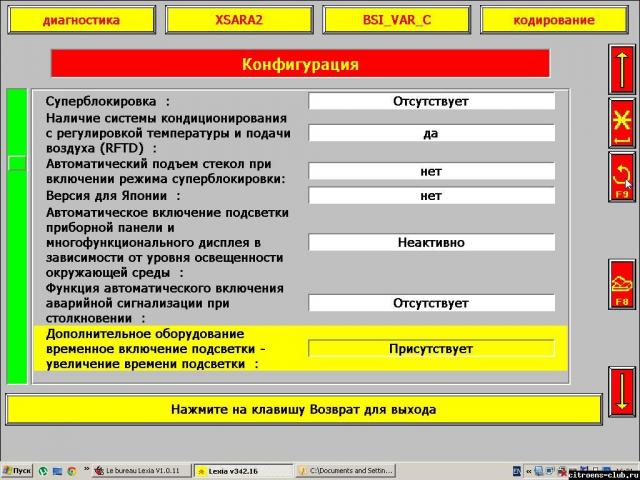The height and width of the screenshot is (480, 640).
Task: Expand hidden tray icons chevron
Action: pyautogui.click(x=529, y=471)
